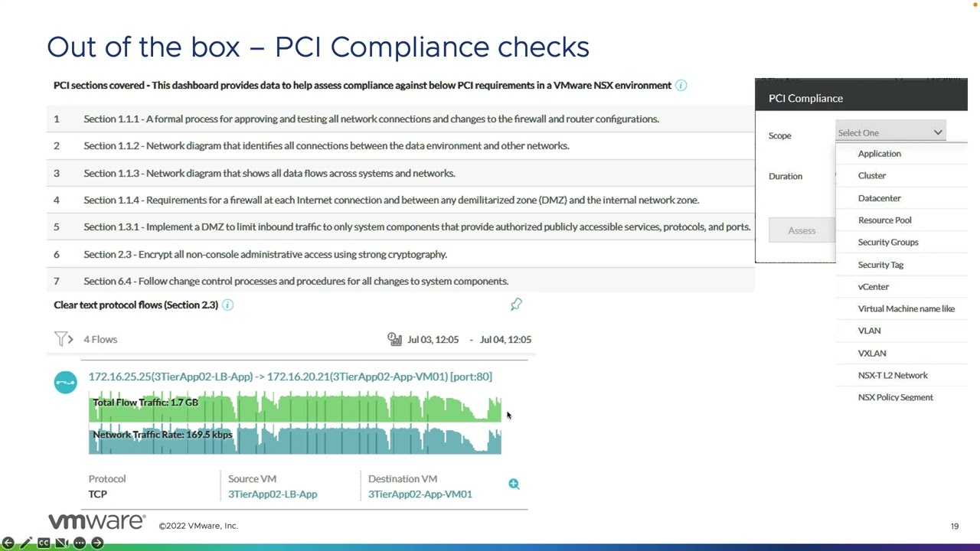Open the flow title link with port:80
This screenshot has height=551, width=980.
[290, 377]
